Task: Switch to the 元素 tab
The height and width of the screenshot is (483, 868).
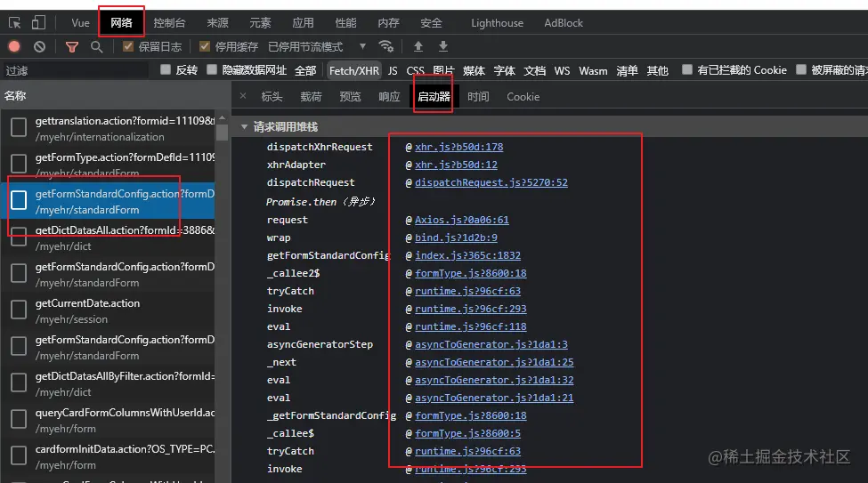Action: [260, 23]
